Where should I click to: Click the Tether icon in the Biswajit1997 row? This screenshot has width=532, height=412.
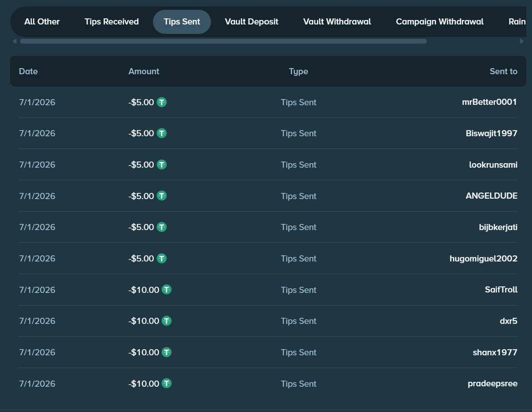click(162, 133)
